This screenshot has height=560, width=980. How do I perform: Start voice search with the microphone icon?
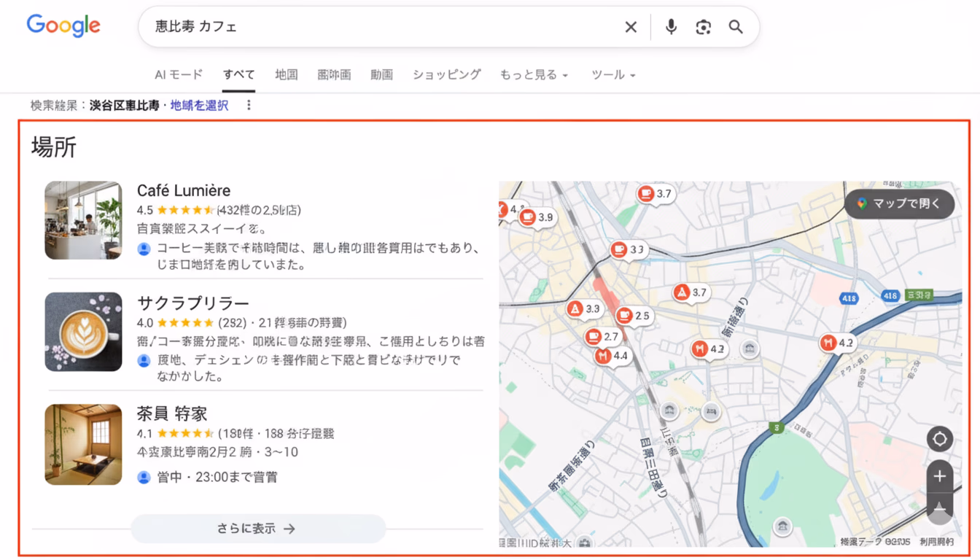pyautogui.click(x=671, y=27)
